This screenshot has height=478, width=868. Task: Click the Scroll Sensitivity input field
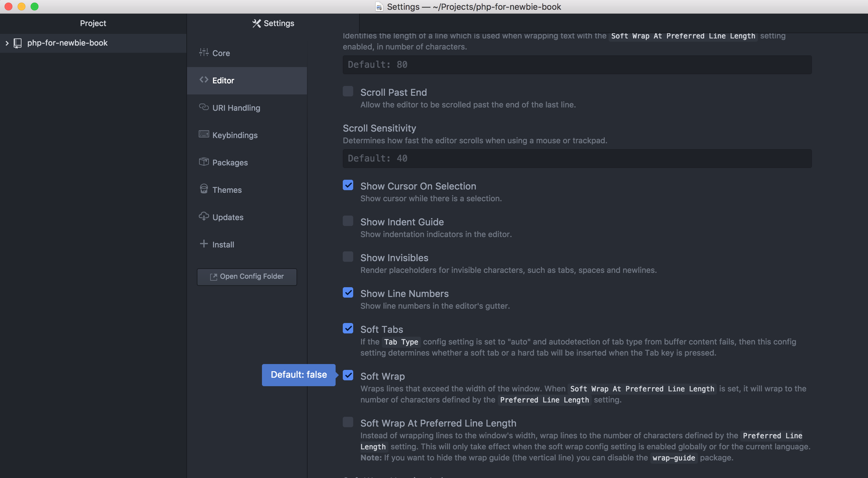(x=577, y=159)
